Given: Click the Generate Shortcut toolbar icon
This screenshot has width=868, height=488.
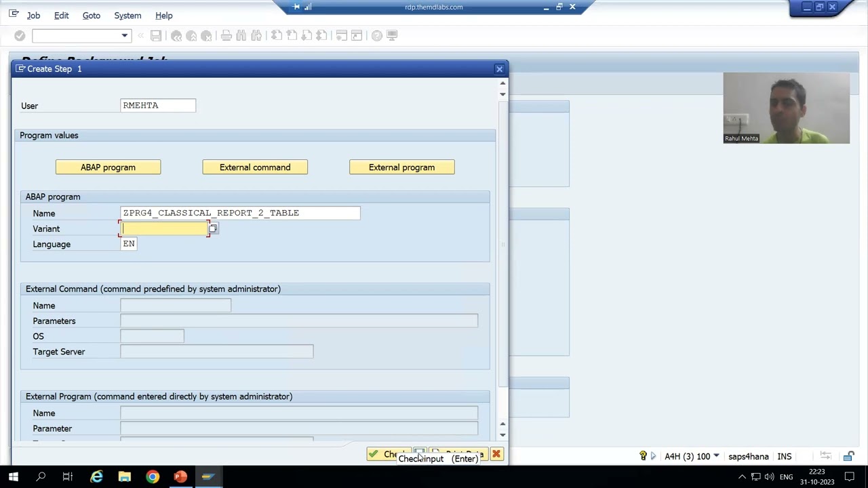Looking at the screenshot, I should point(357,35).
